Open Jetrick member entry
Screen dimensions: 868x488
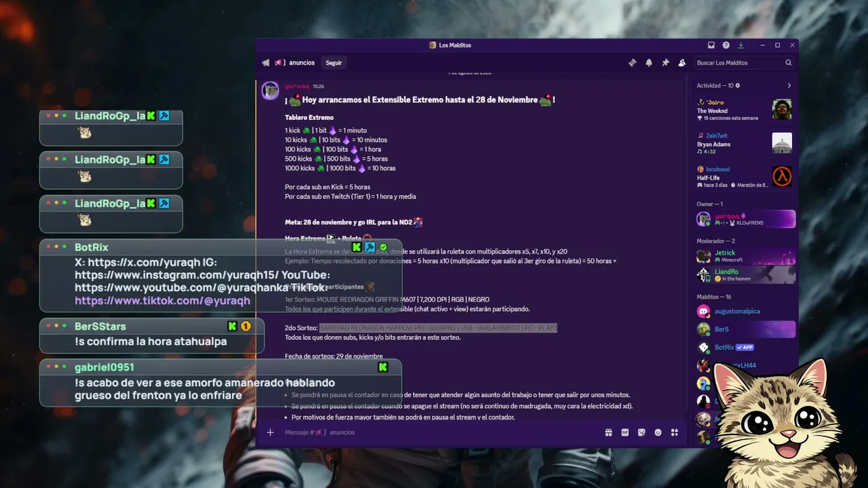pos(745,256)
